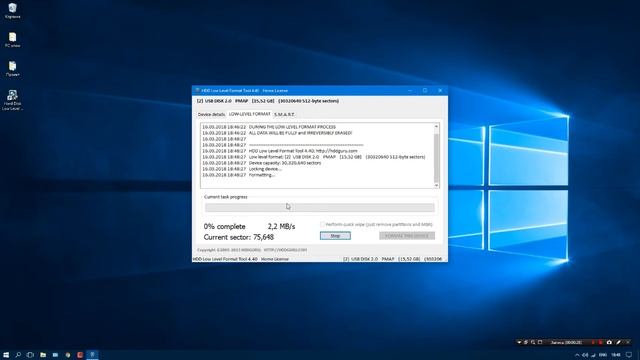Viewport: 640px width, 360px height.
Task: Select the recorder pencil drawing tool
Action: coord(618,342)
